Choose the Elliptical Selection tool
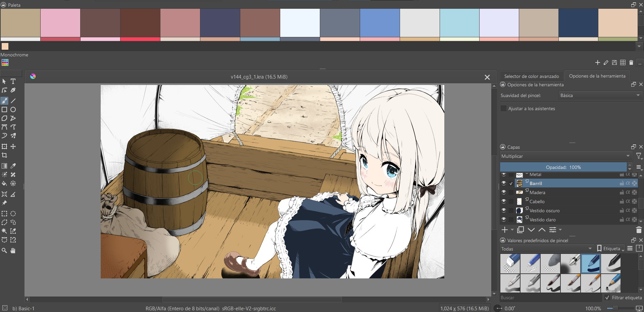The height and width of the screenshot is (312, 644). 13,214
